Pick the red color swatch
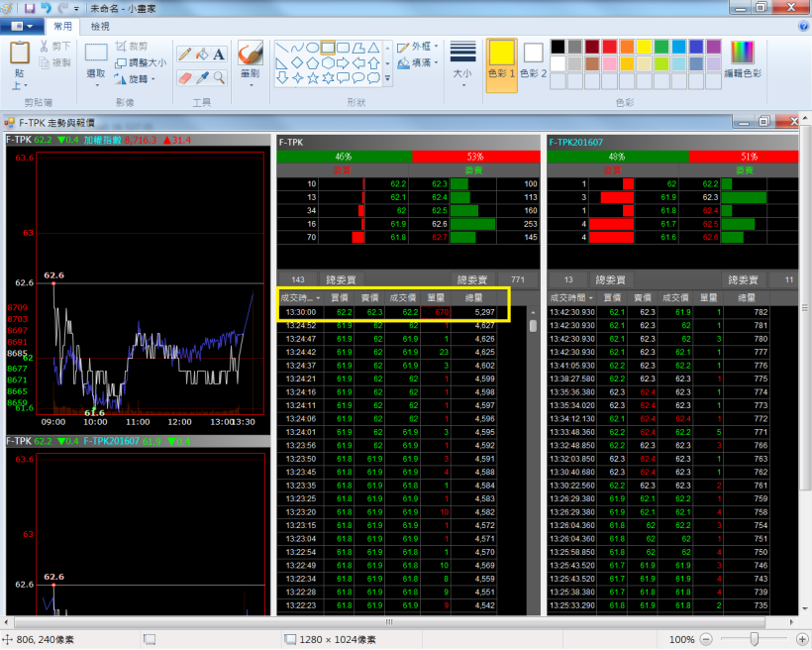Image resolution: width=812 pixels, height=650 pixels. [x=610, y=47]
